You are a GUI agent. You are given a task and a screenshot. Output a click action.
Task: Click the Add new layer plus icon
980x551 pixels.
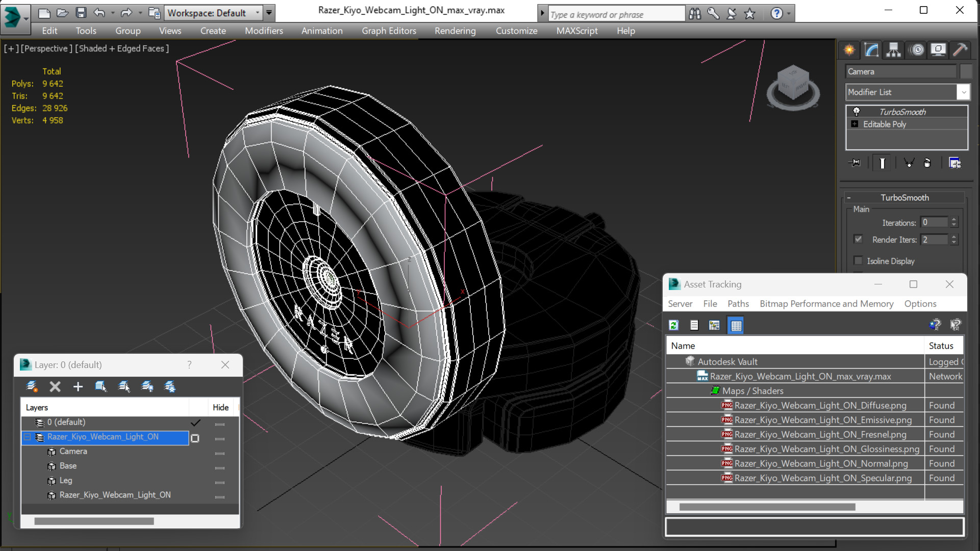click(78, 387)
